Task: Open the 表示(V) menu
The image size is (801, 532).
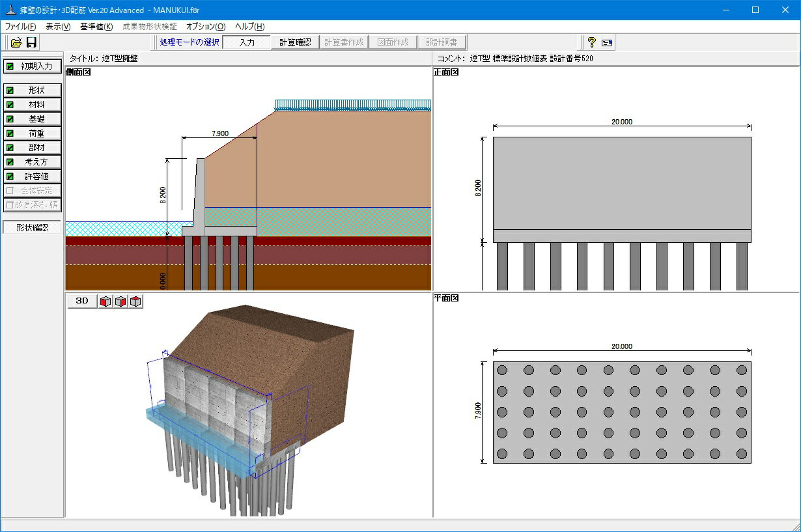Action: [x=58, y=27]
